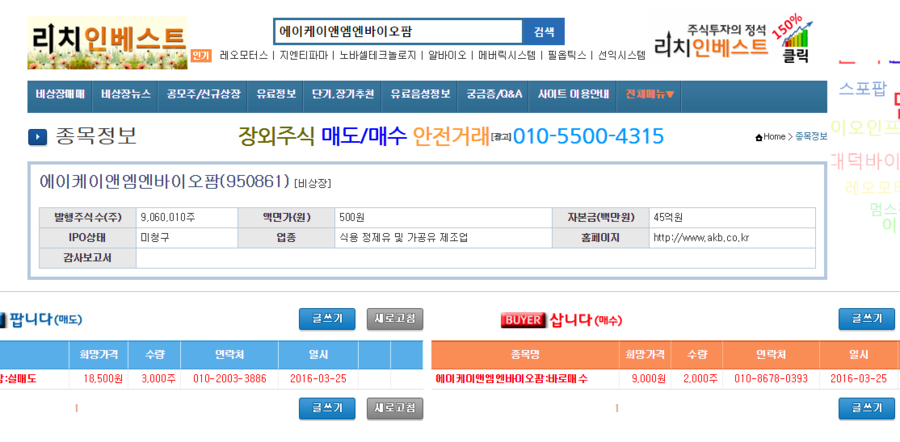Click the contact number 010-8678-0393

[x=771, y=379]
